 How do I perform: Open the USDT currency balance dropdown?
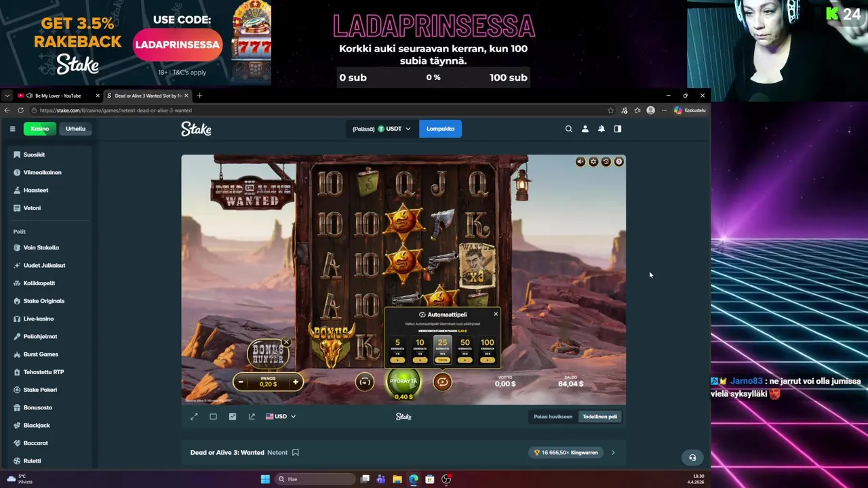coord(382,129)
